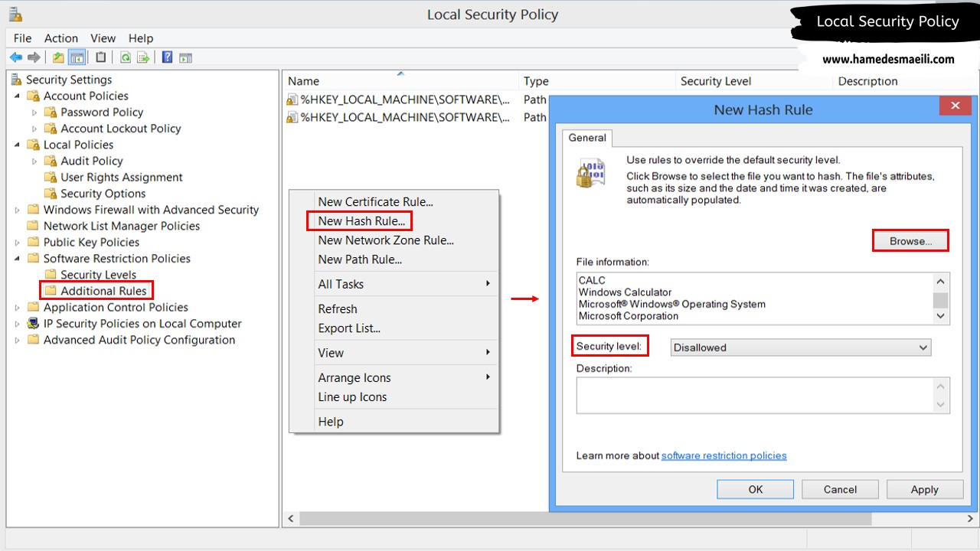Open the Action menu
This screenshot has height=551, width=980.
coord(61,38)
